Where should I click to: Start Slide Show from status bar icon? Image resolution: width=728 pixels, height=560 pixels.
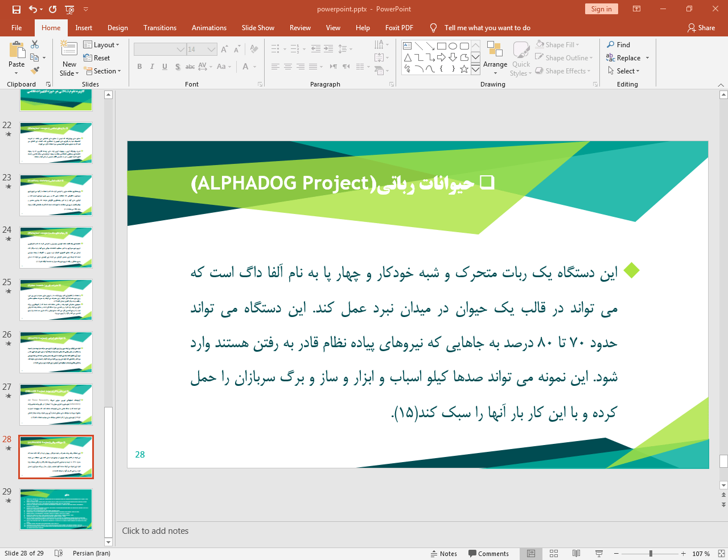coord(599,554)
